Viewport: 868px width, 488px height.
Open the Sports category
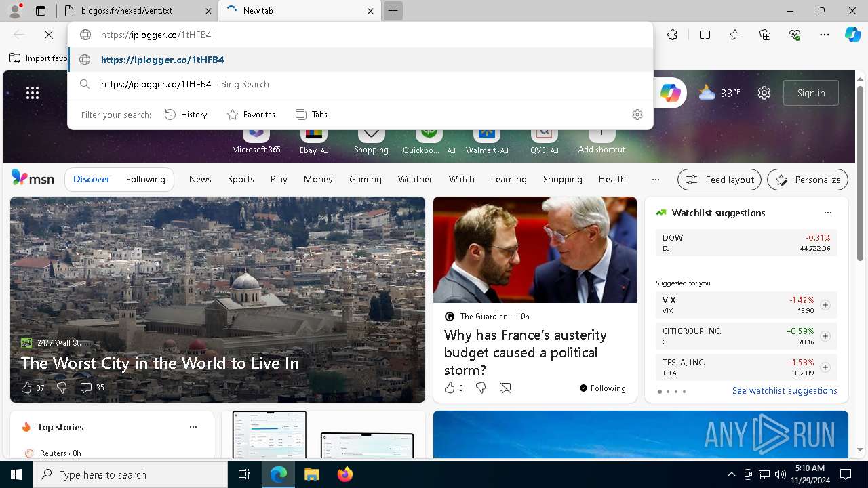pos(241,179)
